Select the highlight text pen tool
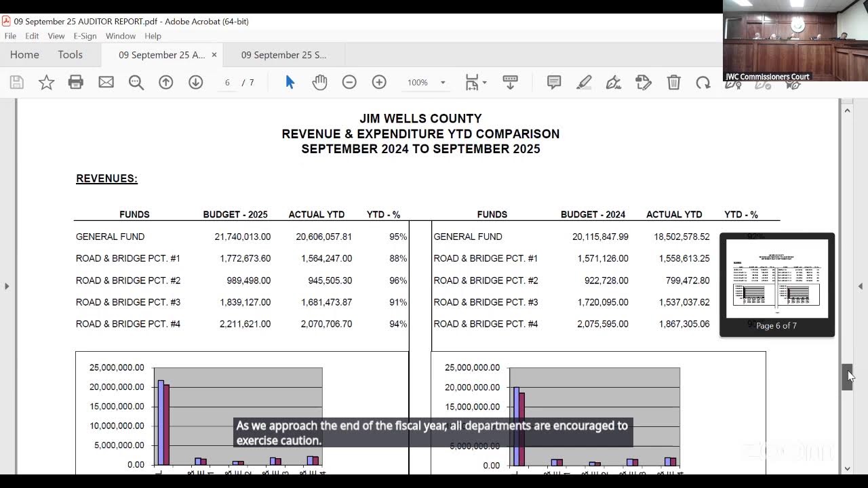The height and width of the screenshot is (488, 868). click(x=584, y=83)
